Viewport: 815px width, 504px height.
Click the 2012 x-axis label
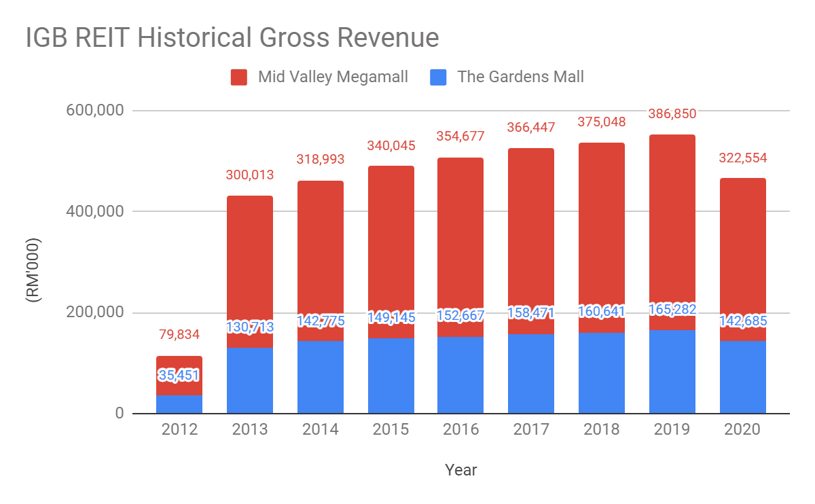tap(179, 430)
